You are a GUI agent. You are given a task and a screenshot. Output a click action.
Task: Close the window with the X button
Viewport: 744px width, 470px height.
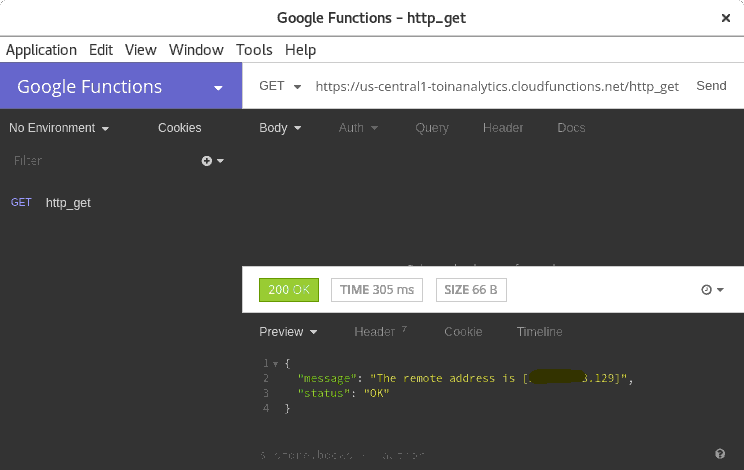(725, 18)
